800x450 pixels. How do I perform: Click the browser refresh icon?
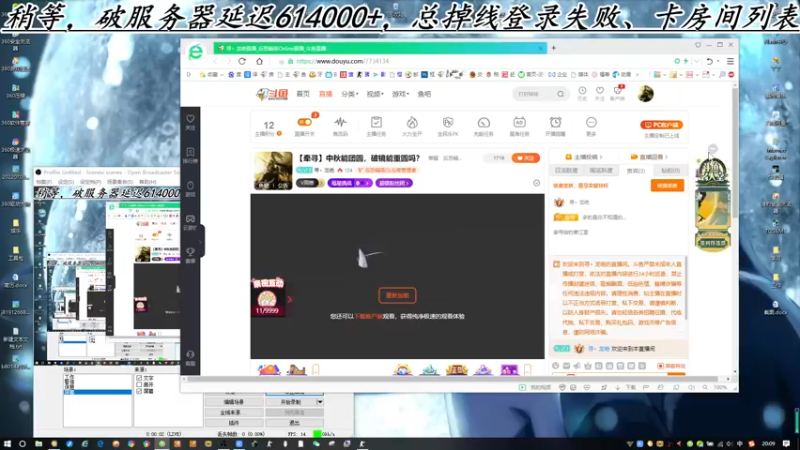[242, 61]
